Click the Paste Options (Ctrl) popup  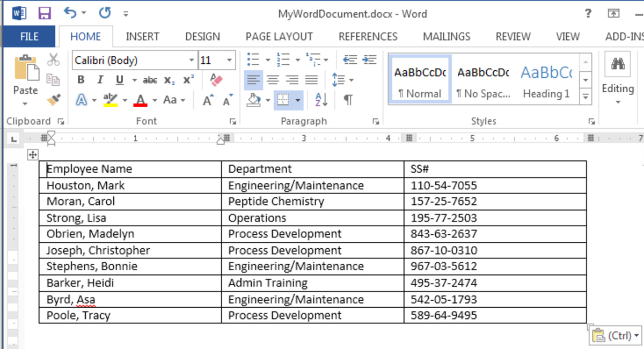pos(614,335)
